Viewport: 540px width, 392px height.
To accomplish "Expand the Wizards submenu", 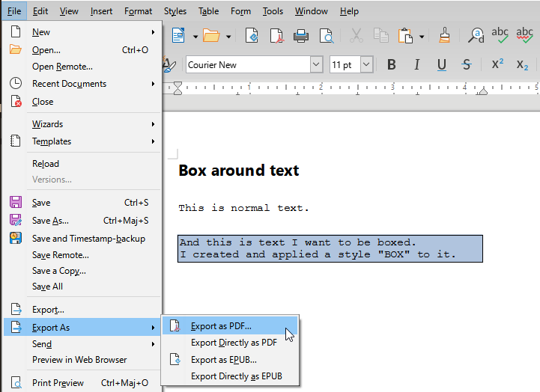I will point(82,124).
